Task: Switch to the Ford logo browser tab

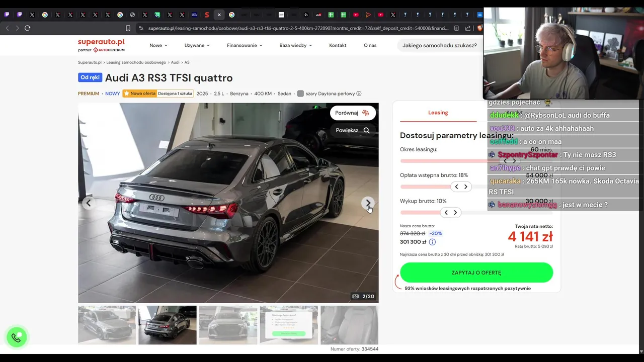Action: coord(194,15)
